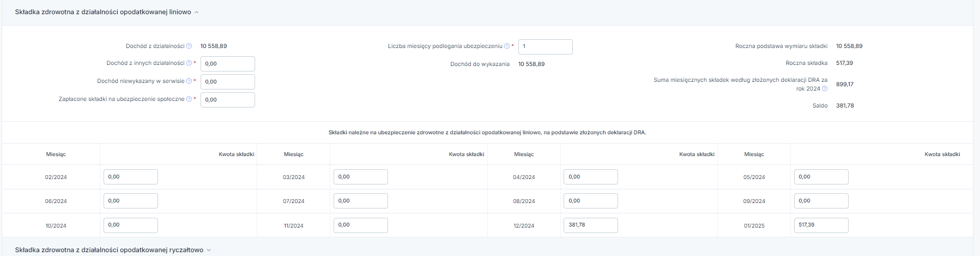Collapse Składka zdrowotna opodatkowanej liniowo section

point(197,12)
